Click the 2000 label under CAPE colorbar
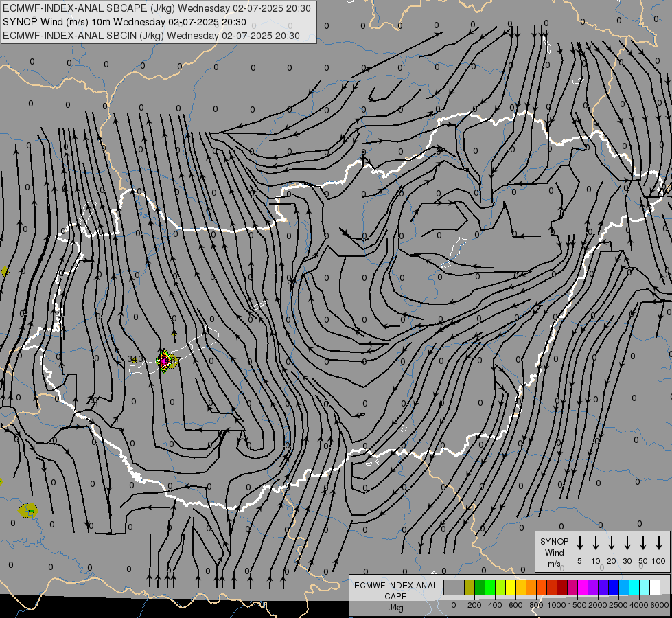 point(598,605)
